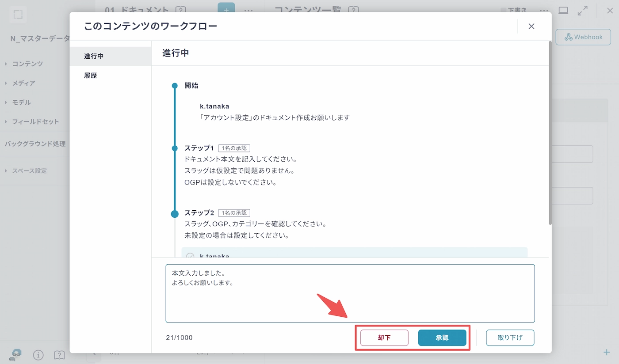Expand the コンテンツ sidebar section
The height and width of the screenshot is (364, 619).
pos(27,64)
